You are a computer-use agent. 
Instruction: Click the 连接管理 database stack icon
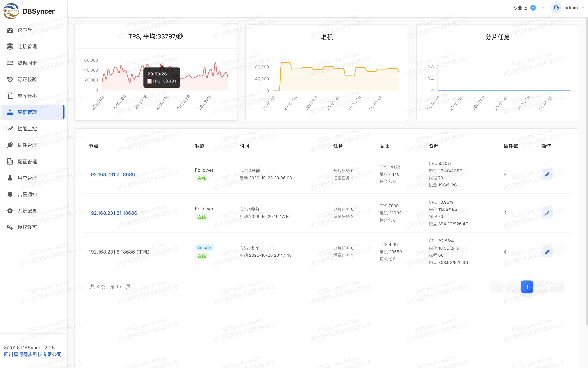[10, 46]
